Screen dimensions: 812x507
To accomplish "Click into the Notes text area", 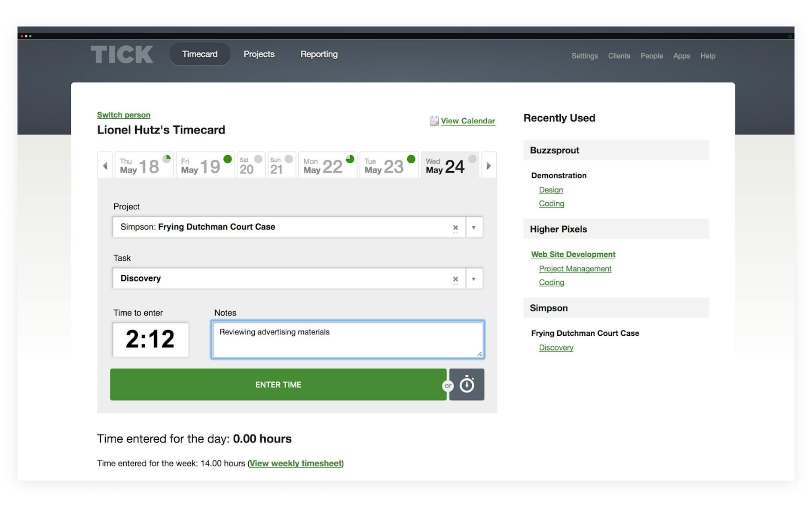I will (347, 340).
